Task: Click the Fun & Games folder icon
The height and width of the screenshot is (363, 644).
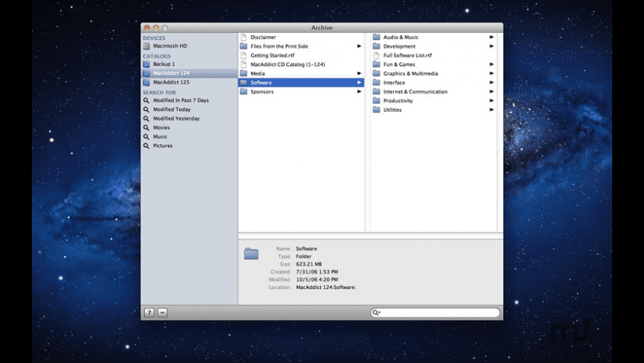Action: coord(376,64)
